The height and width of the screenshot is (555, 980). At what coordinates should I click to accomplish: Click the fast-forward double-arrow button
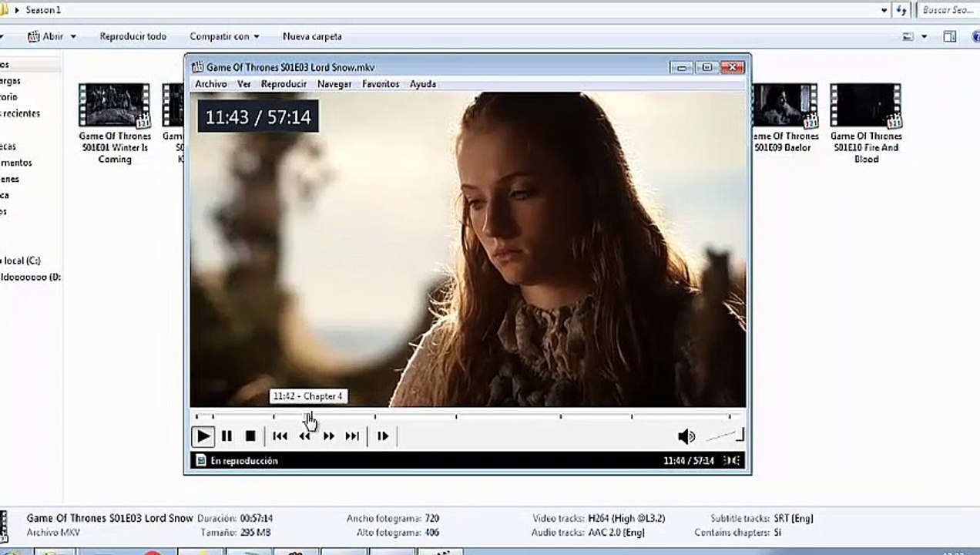coord(329,436)
